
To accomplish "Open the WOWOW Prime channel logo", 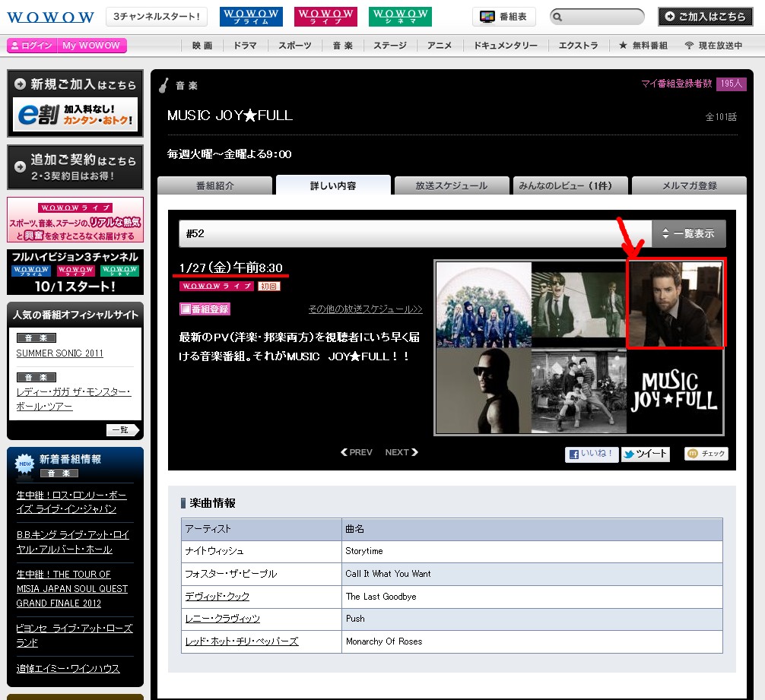I will tap(251, 17).
